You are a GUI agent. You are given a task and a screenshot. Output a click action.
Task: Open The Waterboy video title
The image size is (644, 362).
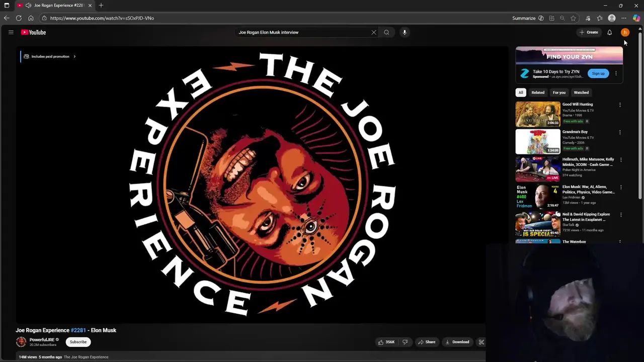pyautogui.click(x=574, y=242)
